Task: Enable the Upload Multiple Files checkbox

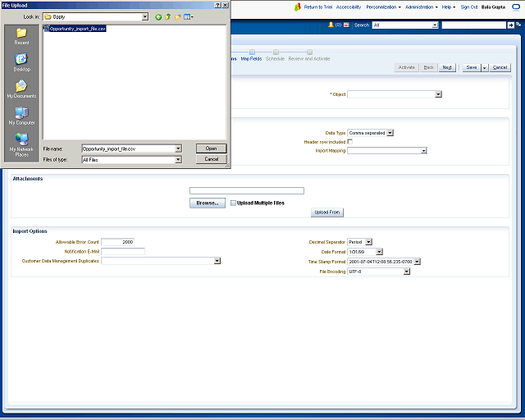Action: (233, 203)
